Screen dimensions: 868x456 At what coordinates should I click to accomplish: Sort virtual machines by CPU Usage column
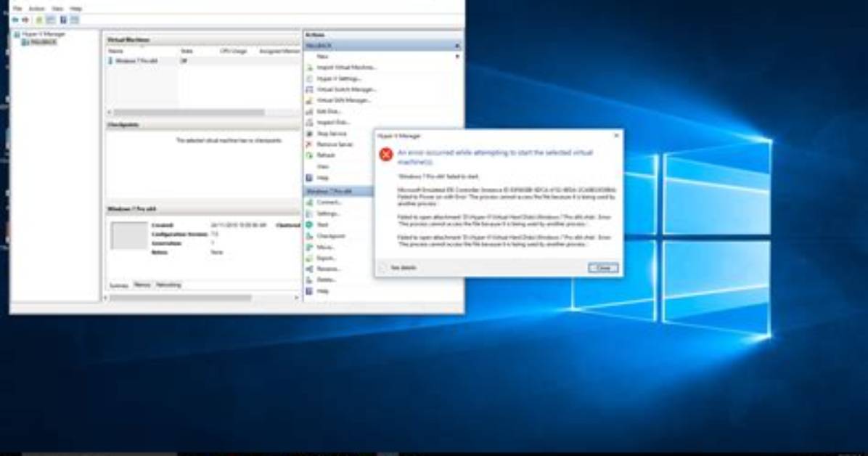click(x=235, y=51)
